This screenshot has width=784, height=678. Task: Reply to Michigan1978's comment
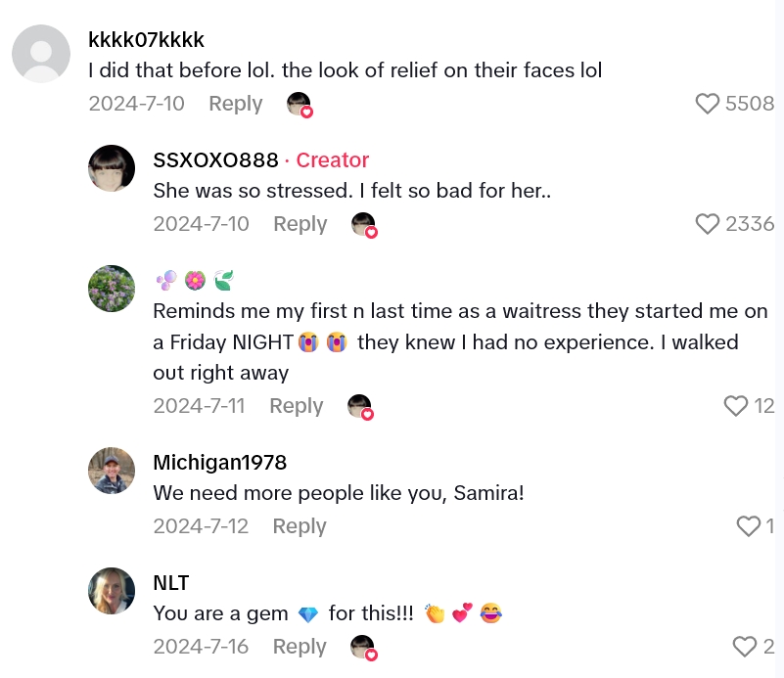pyautogui.click(x=300, y=526)
